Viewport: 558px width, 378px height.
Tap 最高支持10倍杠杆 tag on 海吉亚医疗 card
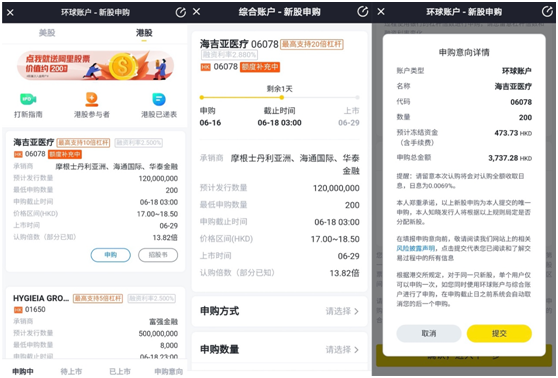83,143
